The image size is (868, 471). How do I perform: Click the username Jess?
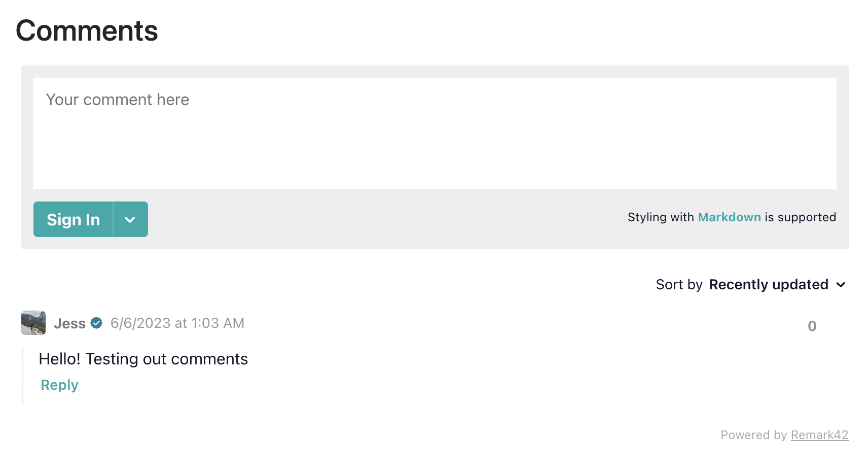(x=69, y=323)
